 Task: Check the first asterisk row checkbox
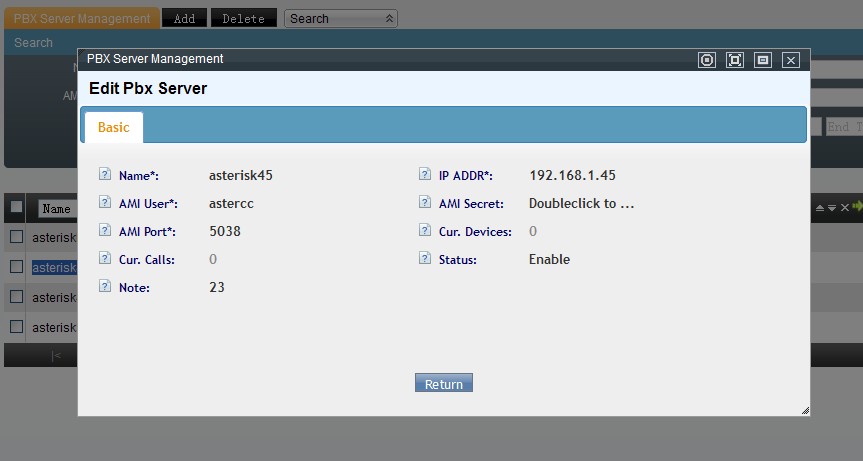tap(16, 237)
